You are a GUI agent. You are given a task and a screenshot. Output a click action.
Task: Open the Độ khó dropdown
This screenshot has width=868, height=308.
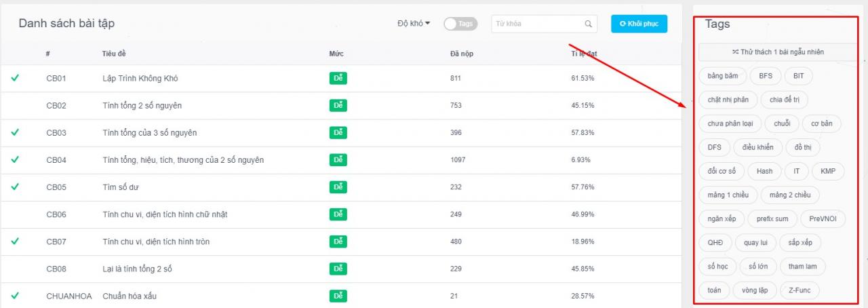click(x=414, y=24)
